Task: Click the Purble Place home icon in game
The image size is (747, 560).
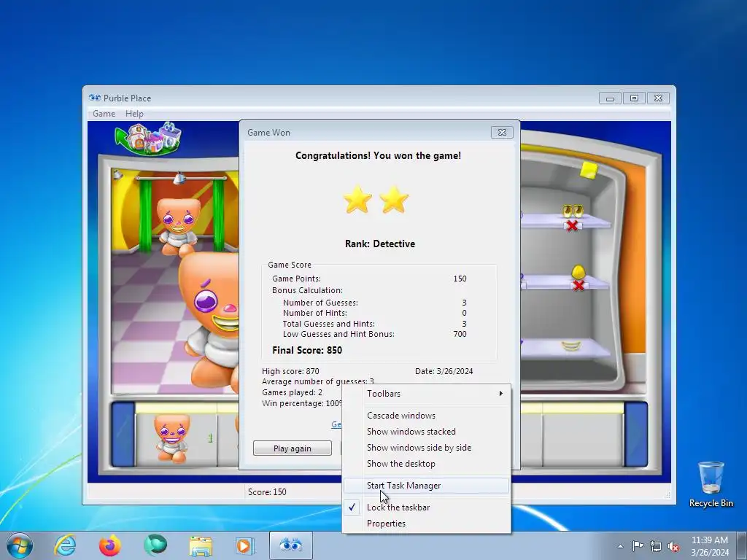Action: click(x=149, y=138)
